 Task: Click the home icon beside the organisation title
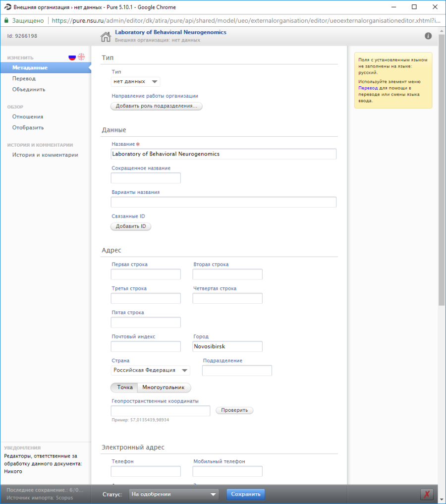point(106,37)
